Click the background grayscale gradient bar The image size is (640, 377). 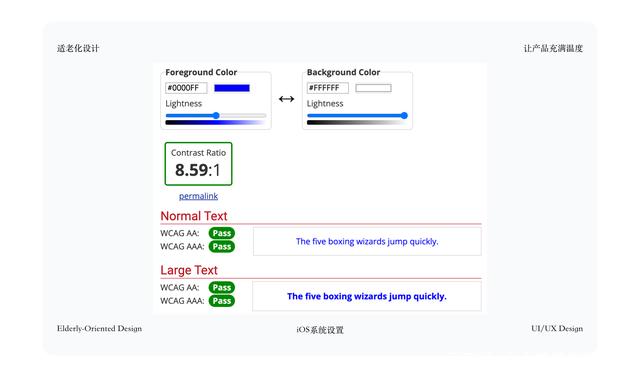(x=357, y=122)
